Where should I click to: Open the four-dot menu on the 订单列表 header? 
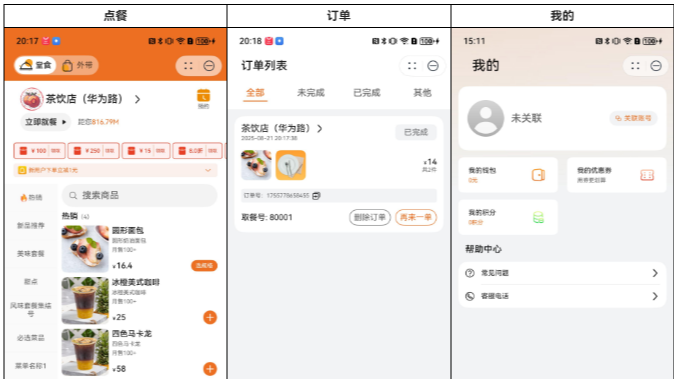coord(412,66)
